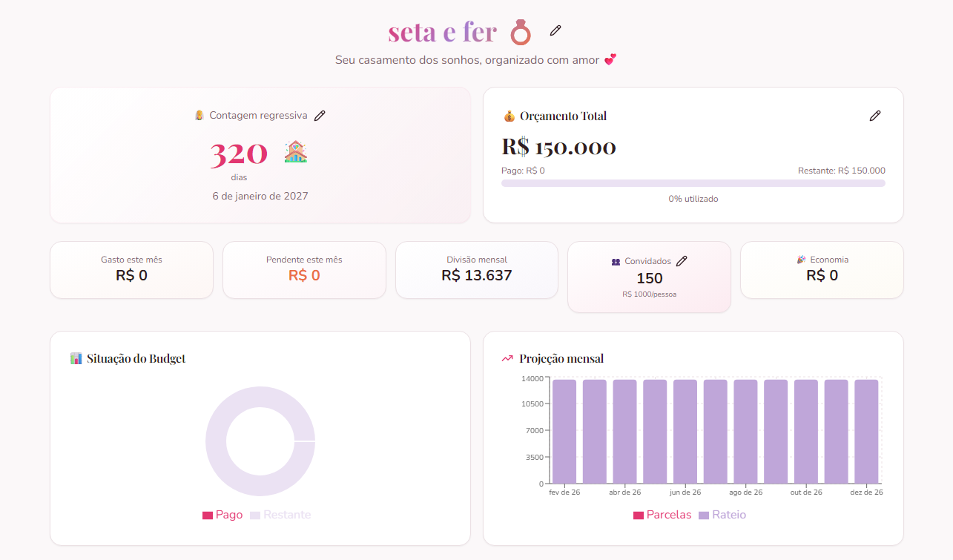Edit Convidados using the pencil icon

coord(682,261)
